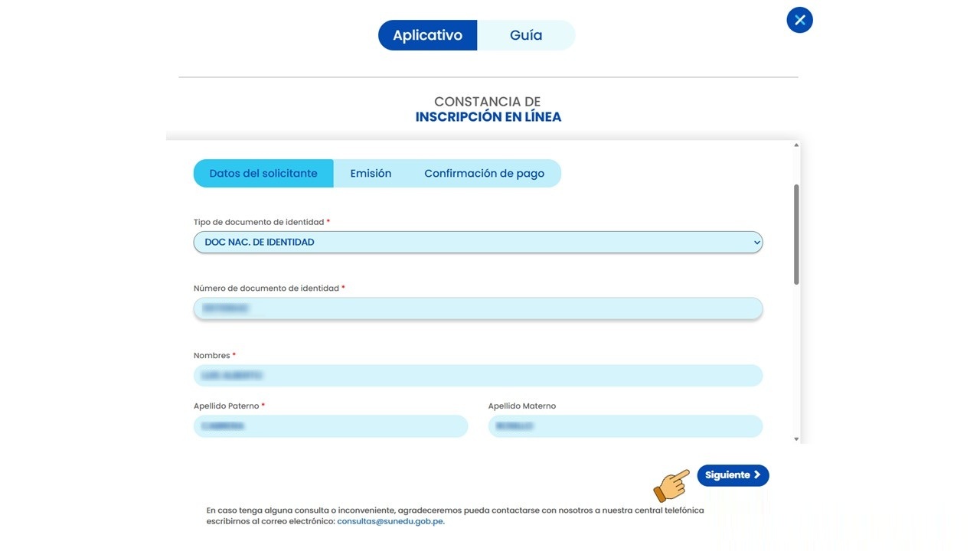Switch to the Aplicativo tab
This screenshot has height=551, width=980.
point(427,34)
